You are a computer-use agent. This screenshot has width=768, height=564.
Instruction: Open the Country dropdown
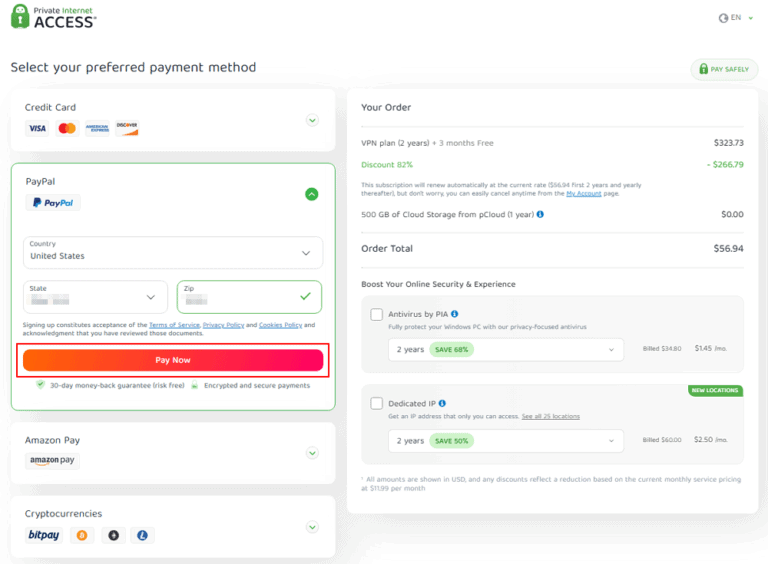pos(173,252)
